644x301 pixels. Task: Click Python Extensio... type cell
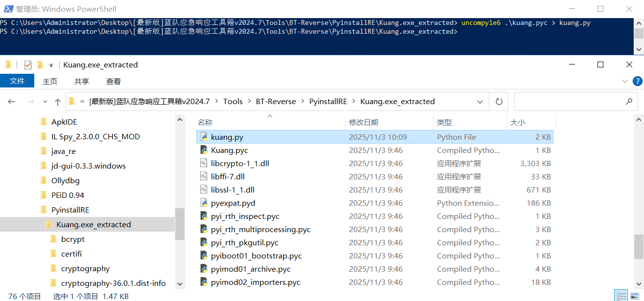pyautogui.click(x=468, y=203)
